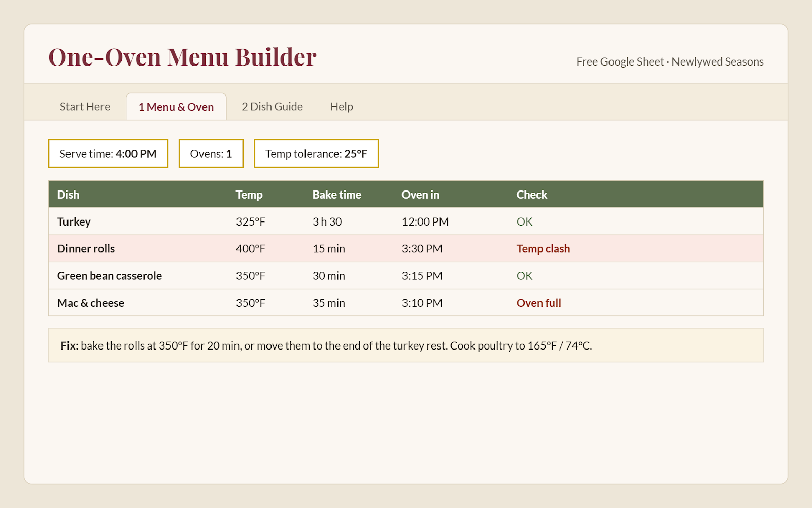812x508 pixels.
Task: Click the Dish column header
Action: [68, 195]
